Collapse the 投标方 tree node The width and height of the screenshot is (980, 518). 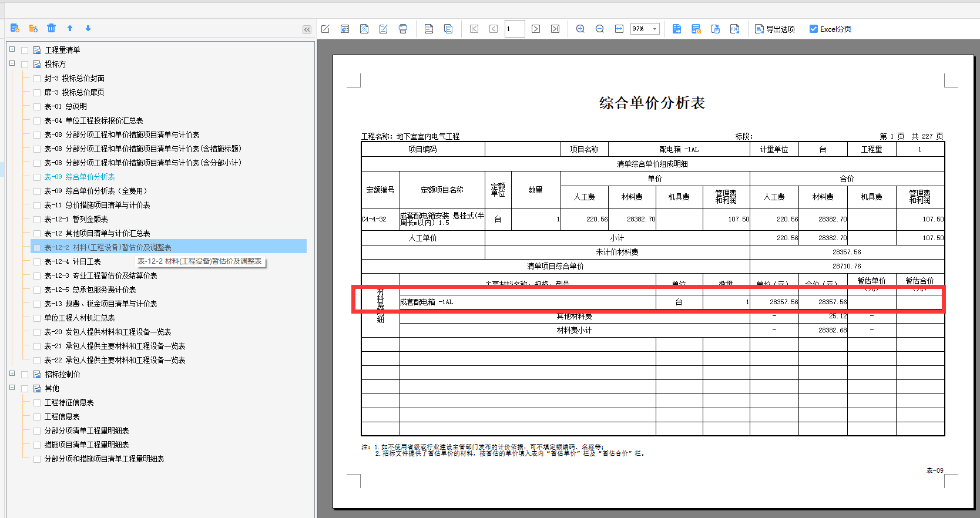click(x=12, y=63)
